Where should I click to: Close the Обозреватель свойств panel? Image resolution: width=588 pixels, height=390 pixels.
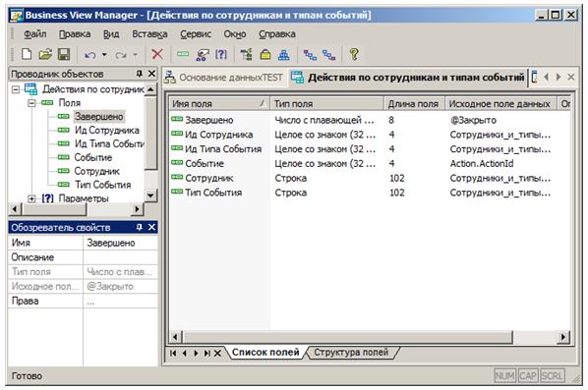pos(151,227)
